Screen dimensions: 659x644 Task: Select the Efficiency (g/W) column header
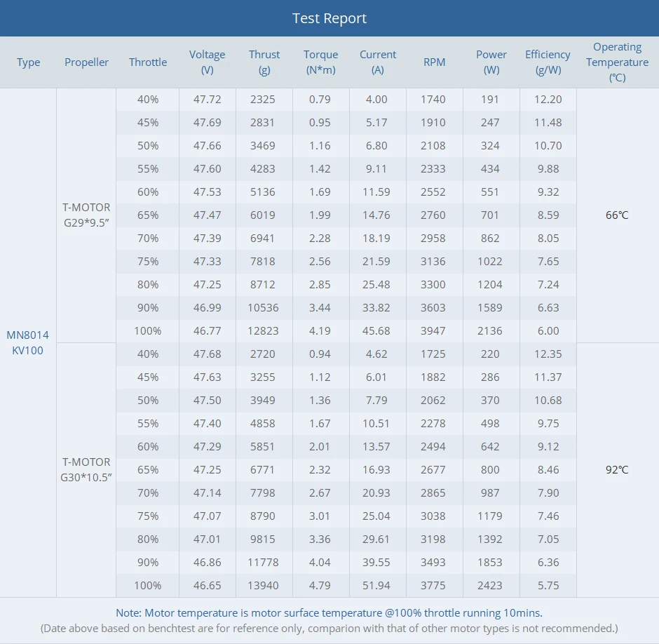(x=548, y=62)
